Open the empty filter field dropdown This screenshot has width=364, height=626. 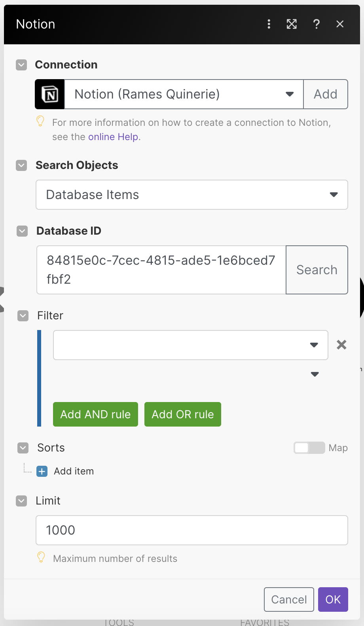190,345
